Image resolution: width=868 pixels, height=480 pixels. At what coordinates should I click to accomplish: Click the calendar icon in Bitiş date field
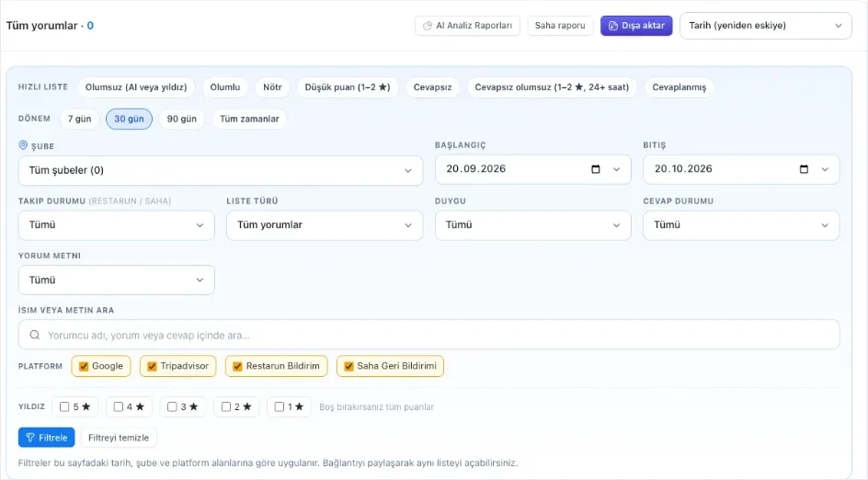coord(804,169)
